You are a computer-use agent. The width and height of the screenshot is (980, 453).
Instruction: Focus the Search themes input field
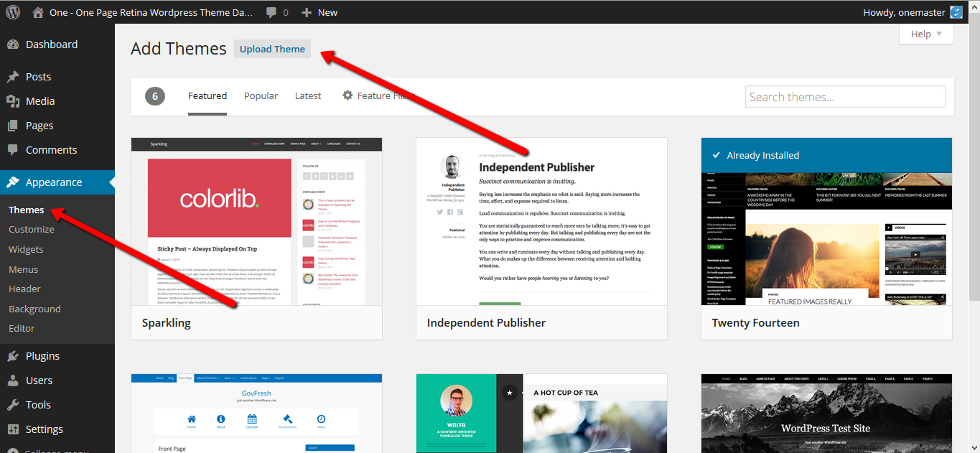[x=845, y=97]
